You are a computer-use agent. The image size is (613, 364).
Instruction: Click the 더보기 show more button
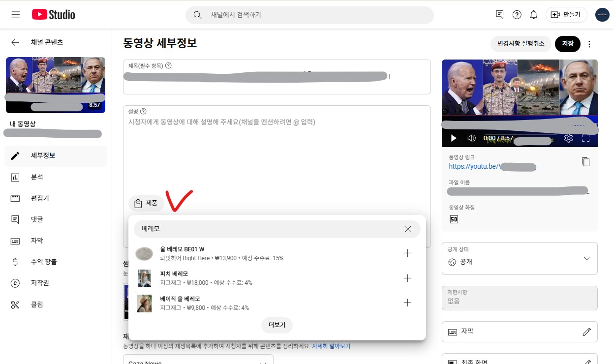[x=276, y=325]
